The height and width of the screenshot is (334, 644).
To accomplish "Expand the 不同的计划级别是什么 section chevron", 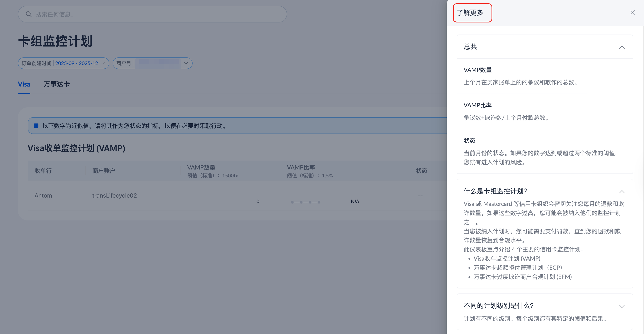I will 622,306.
